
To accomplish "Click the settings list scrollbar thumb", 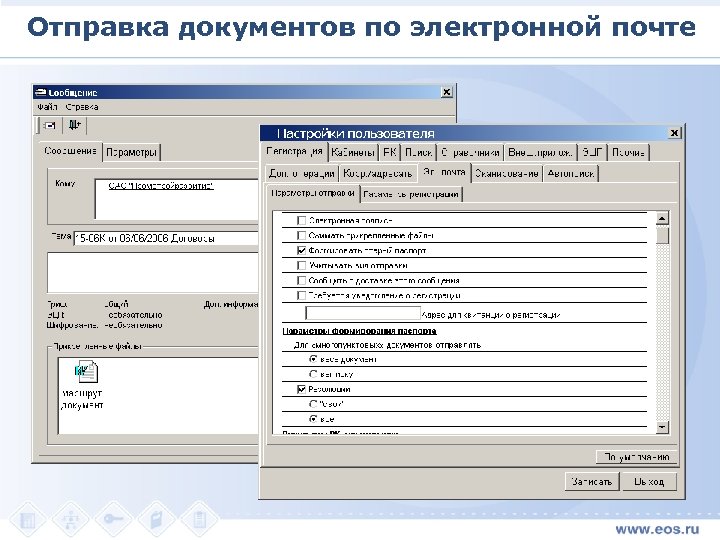I will pyautogui.click(x=662, y=235).
